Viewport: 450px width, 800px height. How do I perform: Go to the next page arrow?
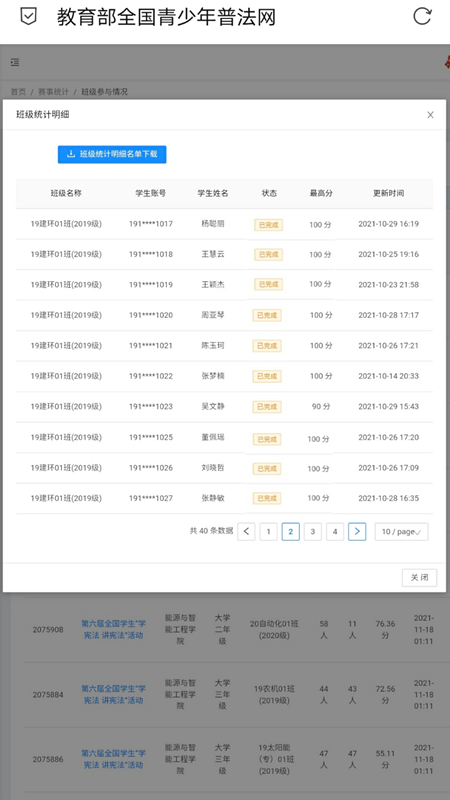(x=357, y=532)
